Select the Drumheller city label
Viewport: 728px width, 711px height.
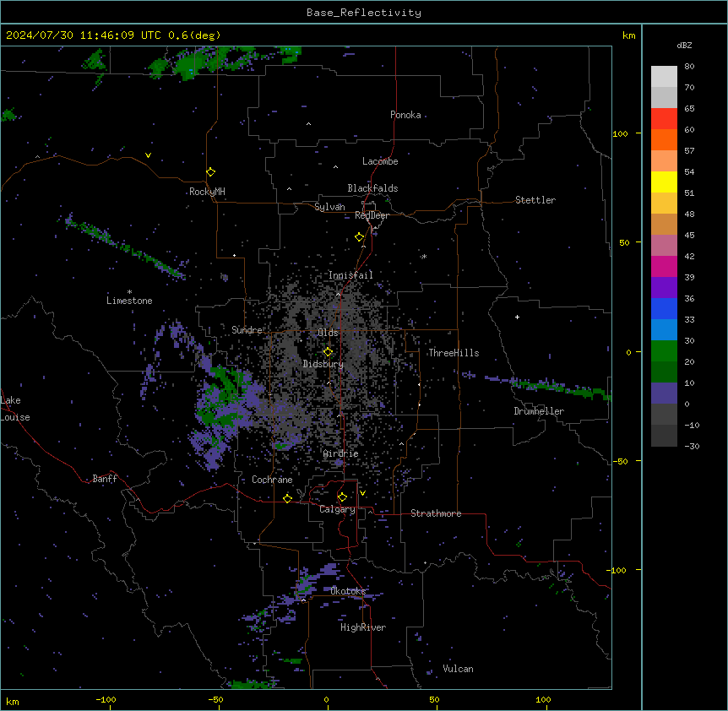click(539, 411)
